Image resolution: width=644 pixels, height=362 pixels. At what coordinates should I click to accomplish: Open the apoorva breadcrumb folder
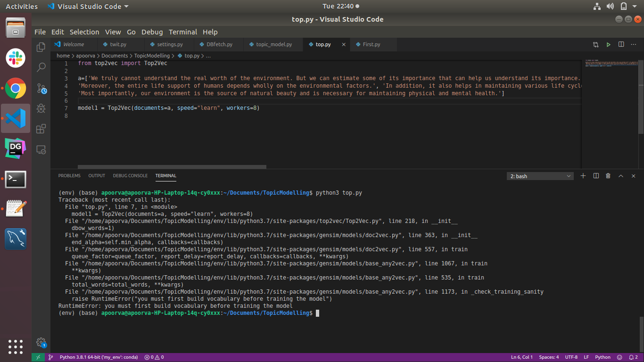85,56
